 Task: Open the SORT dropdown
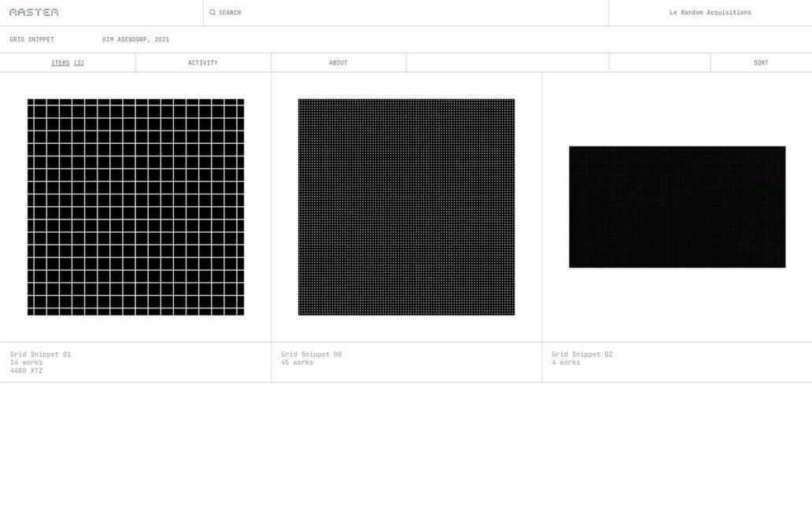click(x=761, y=63)
